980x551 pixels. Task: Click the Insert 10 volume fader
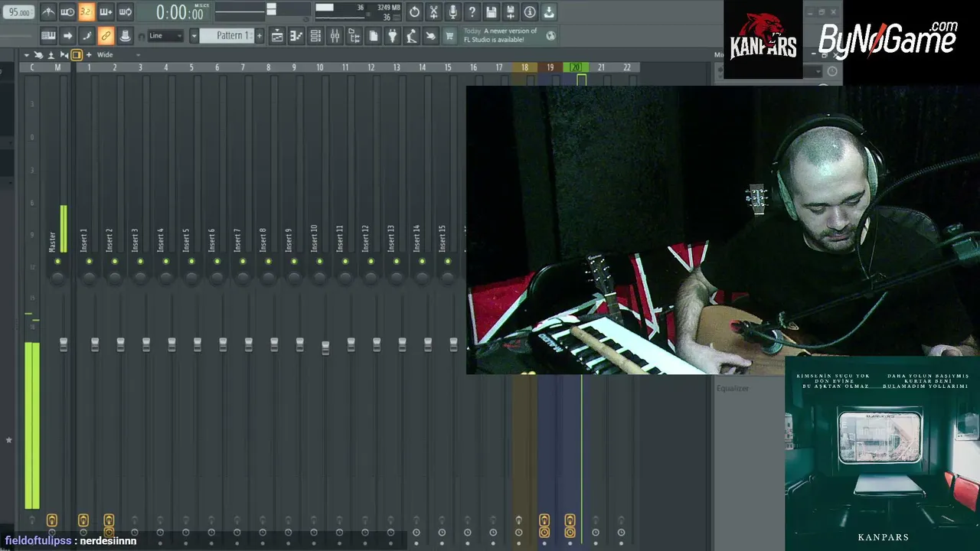pyautogui.click(x=325, y=347)
